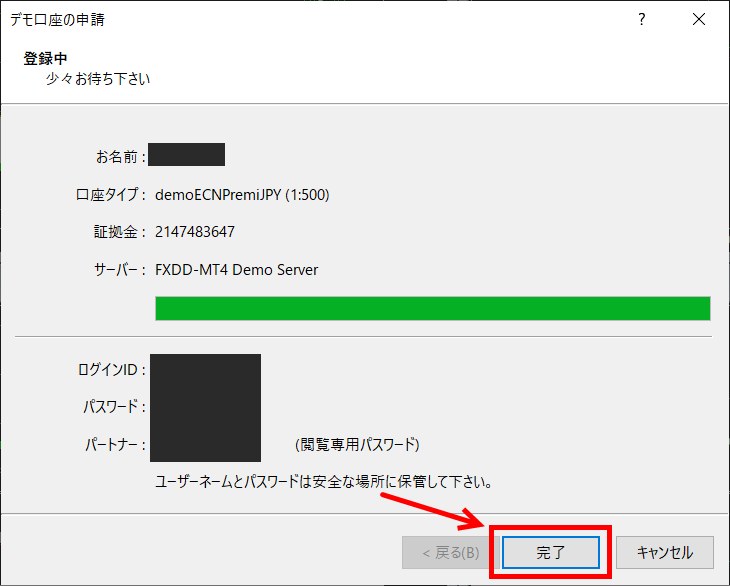Viewport: 730px width, 586px height.
Task: Click the redacted お名前 value field
Action: 187,155
